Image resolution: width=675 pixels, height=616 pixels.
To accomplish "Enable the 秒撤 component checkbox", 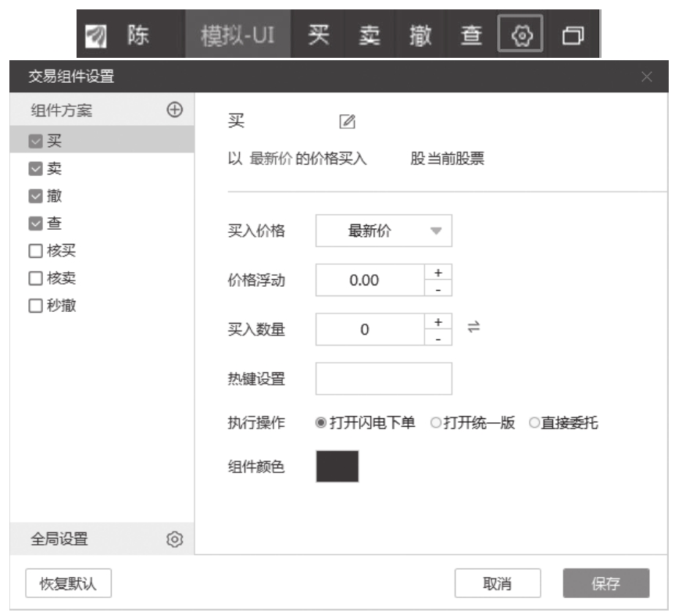I will pos(35,306).
